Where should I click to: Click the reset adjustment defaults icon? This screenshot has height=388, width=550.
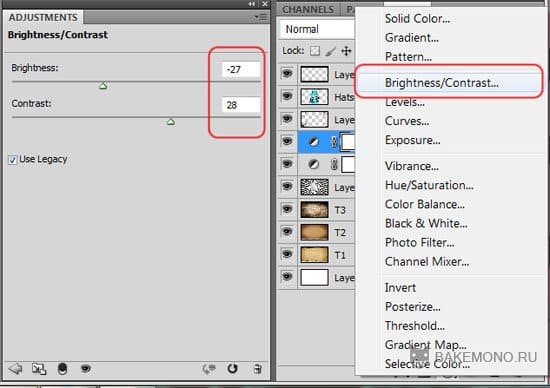(x=232, y=369)
